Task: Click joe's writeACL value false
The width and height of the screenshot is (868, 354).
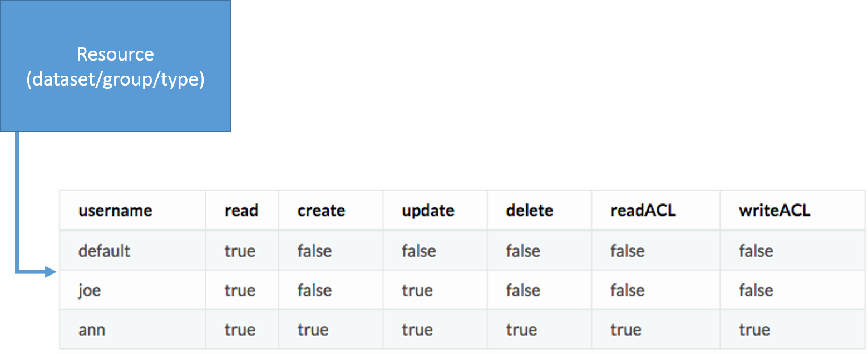Action: click(756, 290)
